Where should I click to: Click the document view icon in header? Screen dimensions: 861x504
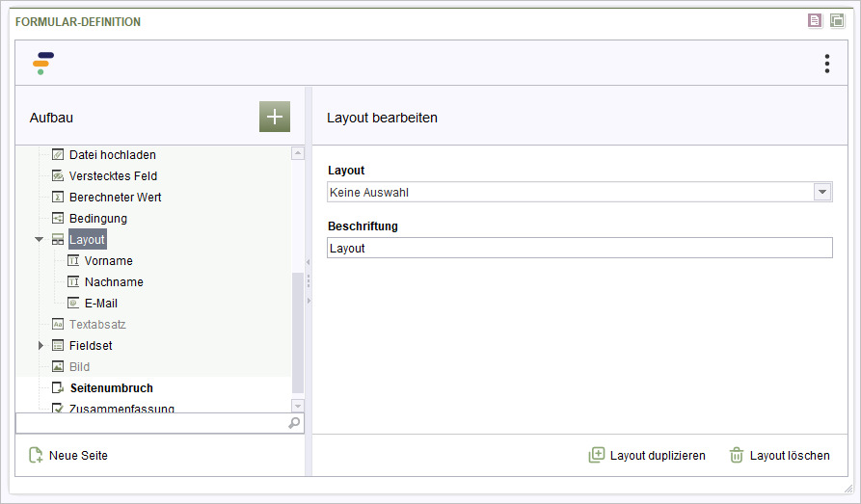point(815,21)
